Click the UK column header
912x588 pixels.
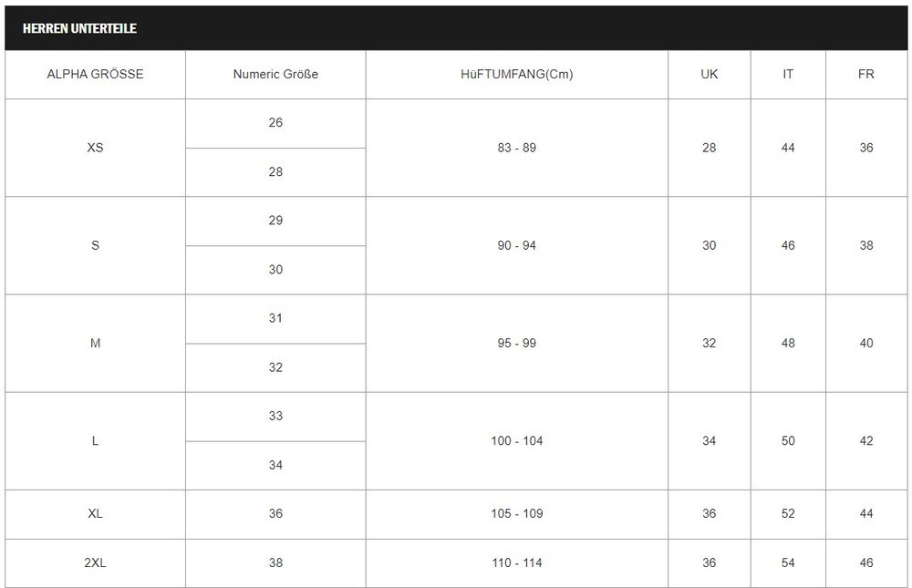pyautogui.click(x=710, y=74)
